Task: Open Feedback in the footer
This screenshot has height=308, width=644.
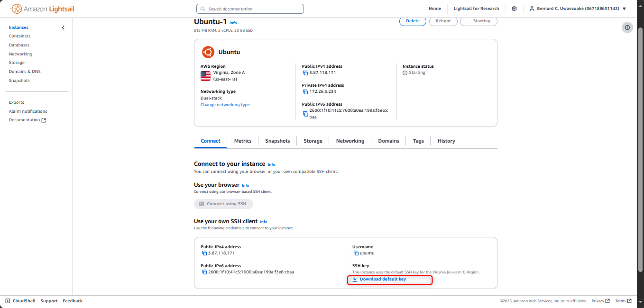Action: click(x=73, y=301)
